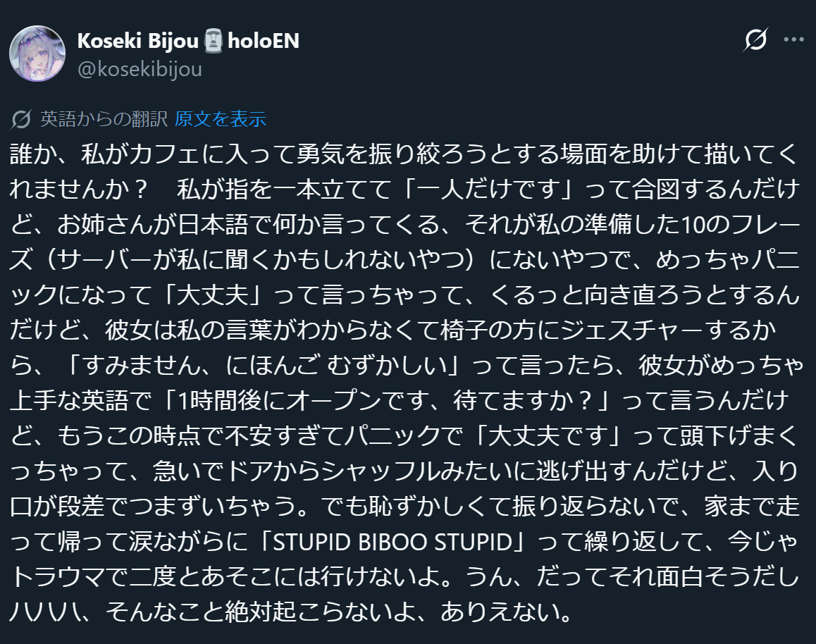Click the 英語からの翻訳 label
The width and height of the screenshot is (816, 644).
pos(103,120)
